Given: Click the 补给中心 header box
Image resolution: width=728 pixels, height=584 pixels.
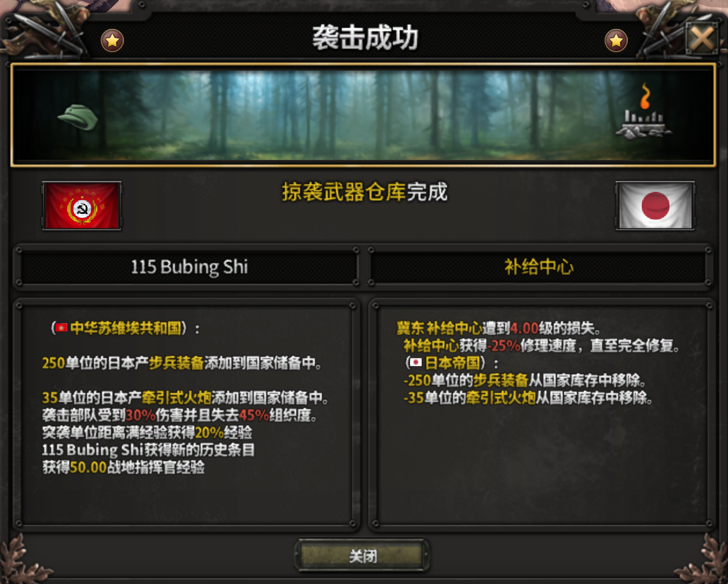Looking at the screenshot, I should pyautogui.click(x=539, y=267).
